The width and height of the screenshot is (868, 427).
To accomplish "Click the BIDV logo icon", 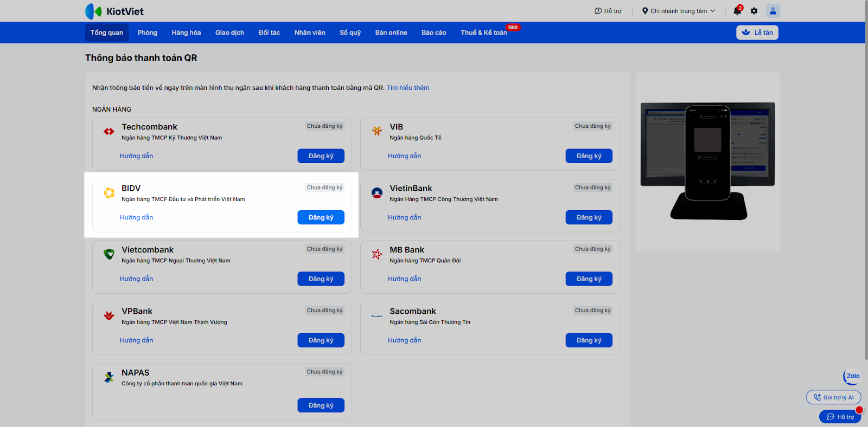I will [x=109, y=192].
